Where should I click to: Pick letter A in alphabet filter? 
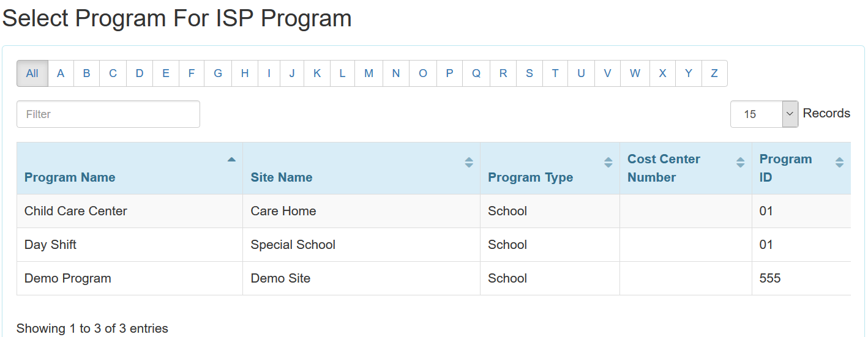(61, 73)
